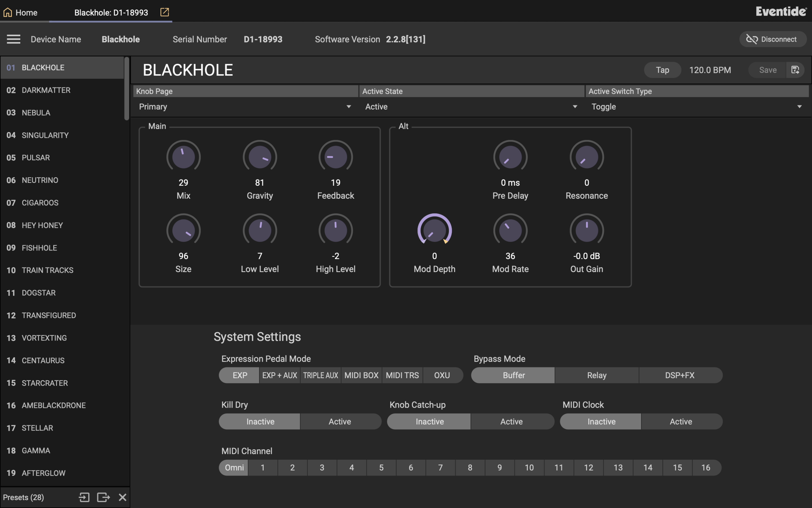Select preset 07 CIGAROOS

pos(62,203)
